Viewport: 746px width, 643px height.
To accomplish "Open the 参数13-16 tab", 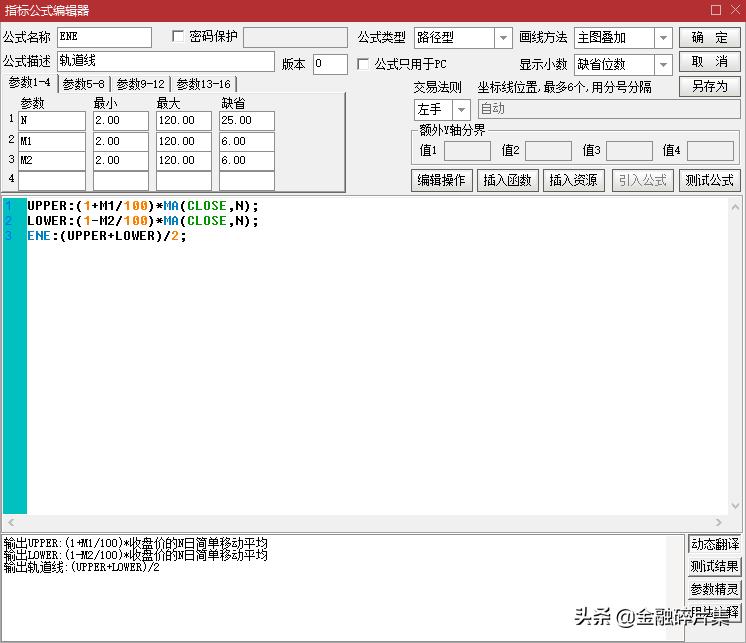I will [x=204, y=85].
